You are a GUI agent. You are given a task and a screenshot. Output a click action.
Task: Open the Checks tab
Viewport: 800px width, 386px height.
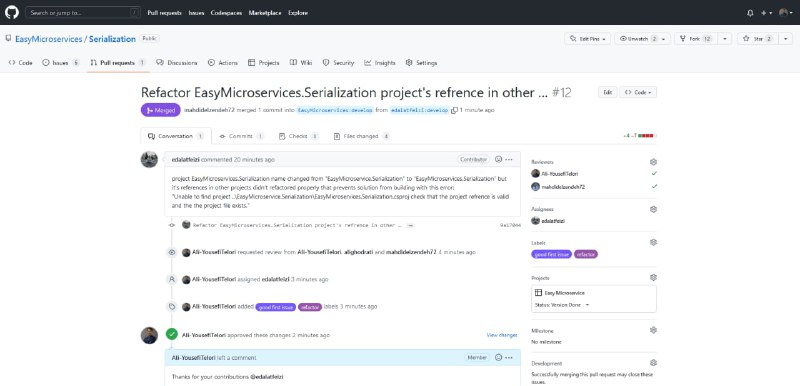tap(299, 136)
